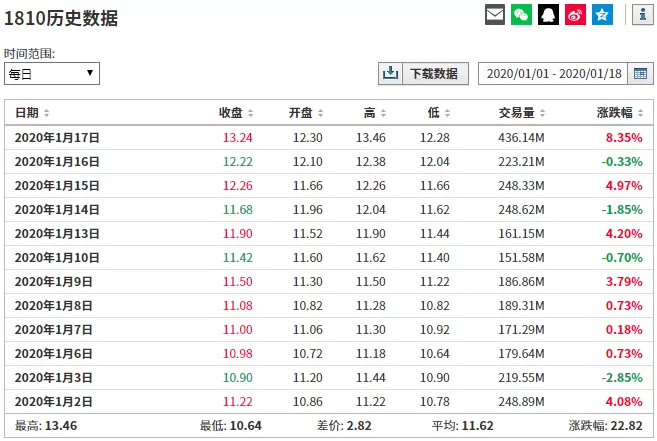Click the 2020/01/01 - 2020/01/18 date field
The width and height of the screenshot is (657, 441).
pos(553,74)
